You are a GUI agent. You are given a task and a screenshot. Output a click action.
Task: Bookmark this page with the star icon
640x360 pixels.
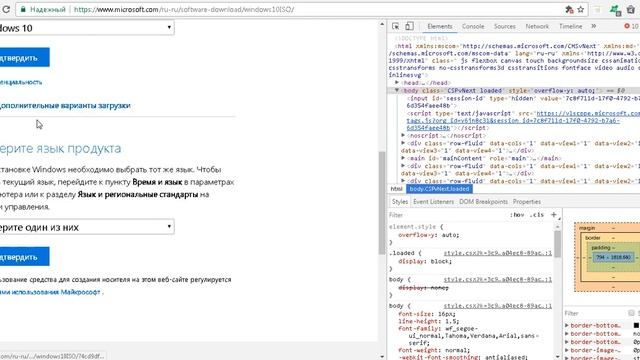580,9
